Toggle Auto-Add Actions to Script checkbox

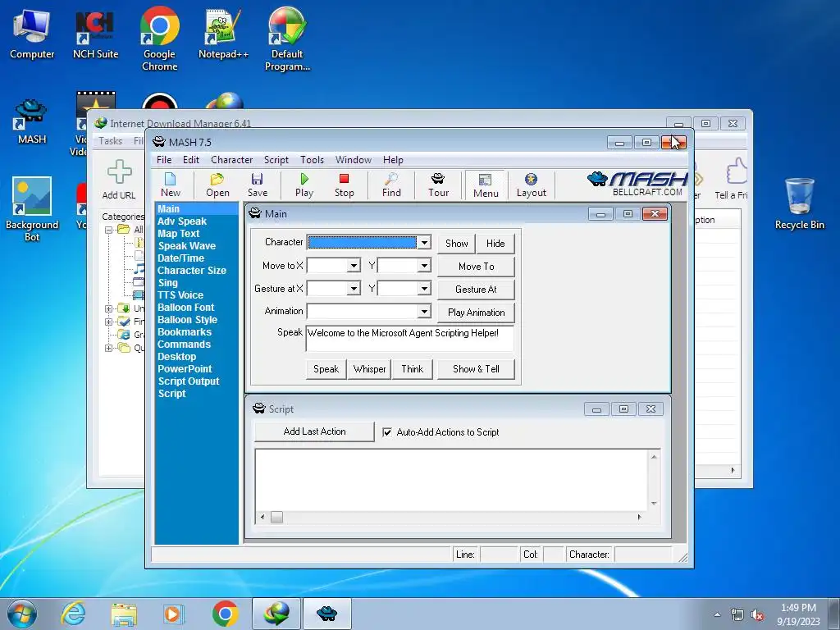click(387, 431)
